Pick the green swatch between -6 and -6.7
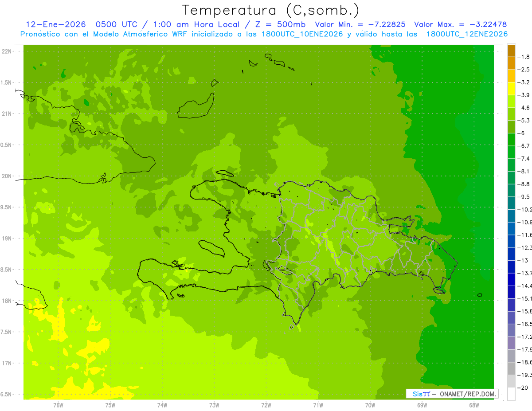The height and width of the screenshot is (411, 532). [x=511, y=140]
